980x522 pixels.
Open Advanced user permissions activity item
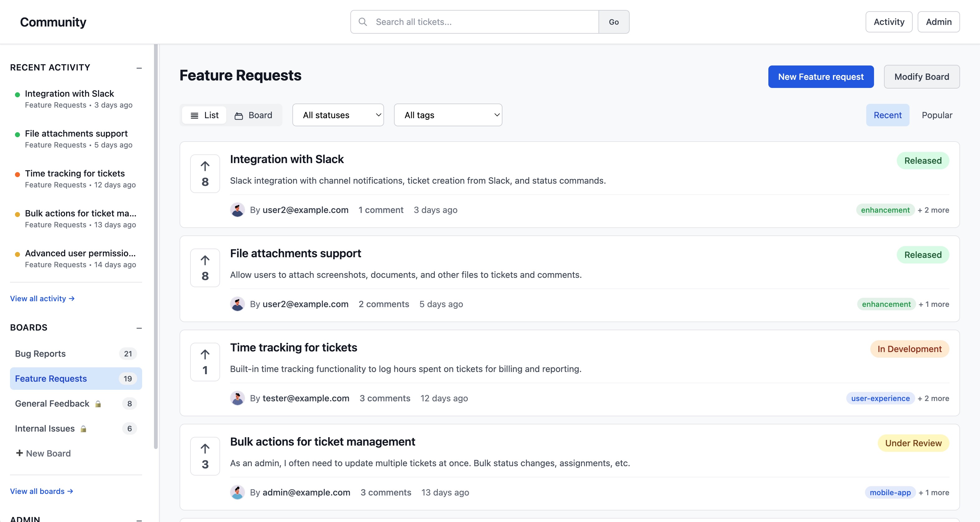(x=76, y=258)
